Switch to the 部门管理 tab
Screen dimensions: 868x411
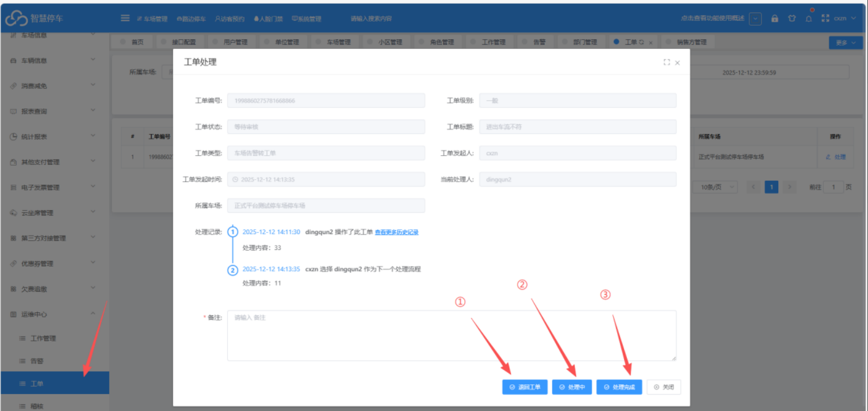tap(580, 42)
